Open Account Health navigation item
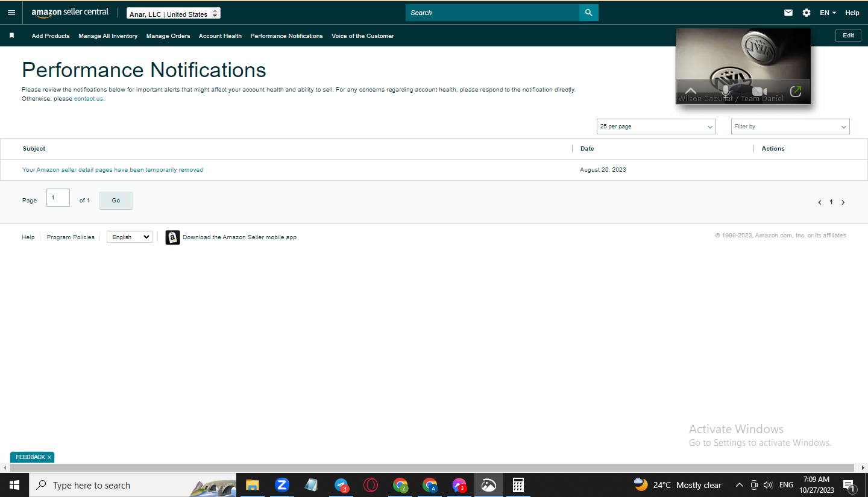Screen dimensions: 868x497 tap(220, 36)
